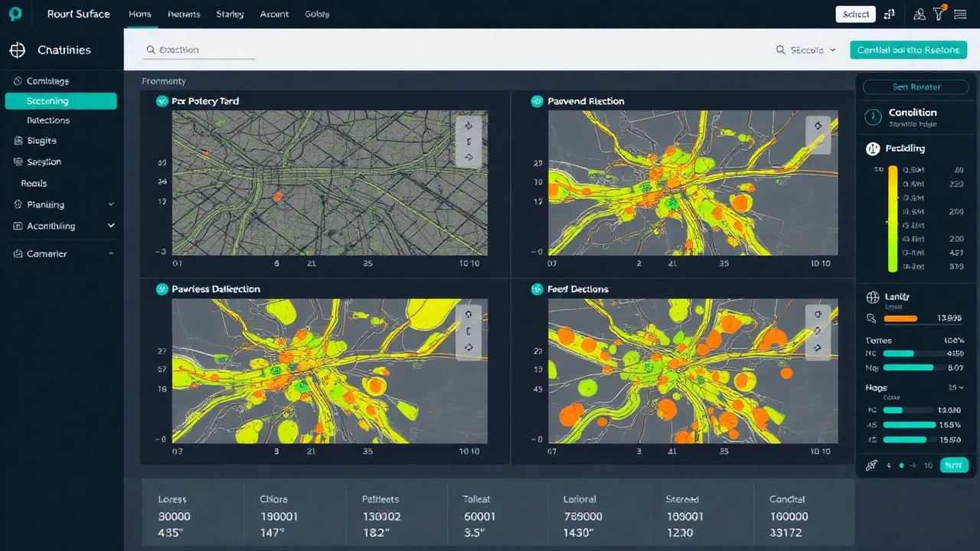
Task: Click the teal button at right panel bottom
Action: click(x=954, y=465)
